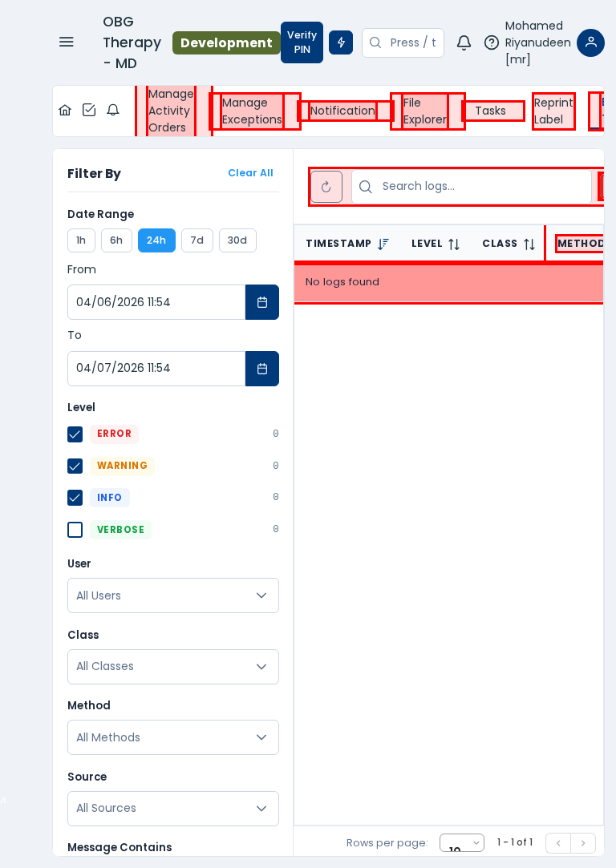Click the Clear All filters link

250,173
